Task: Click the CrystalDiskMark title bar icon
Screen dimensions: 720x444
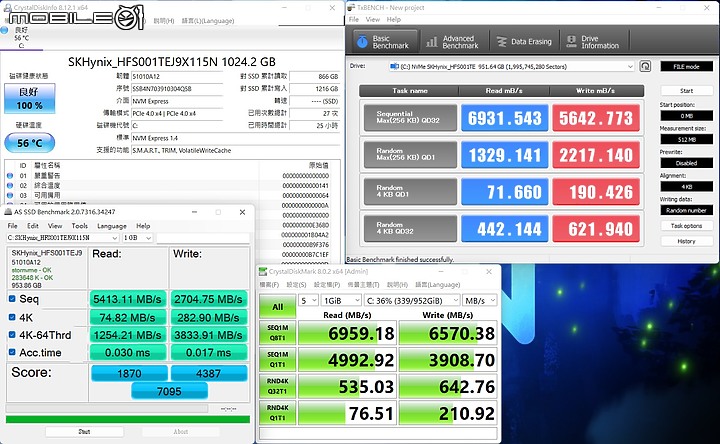Action: tap(263, 271)
